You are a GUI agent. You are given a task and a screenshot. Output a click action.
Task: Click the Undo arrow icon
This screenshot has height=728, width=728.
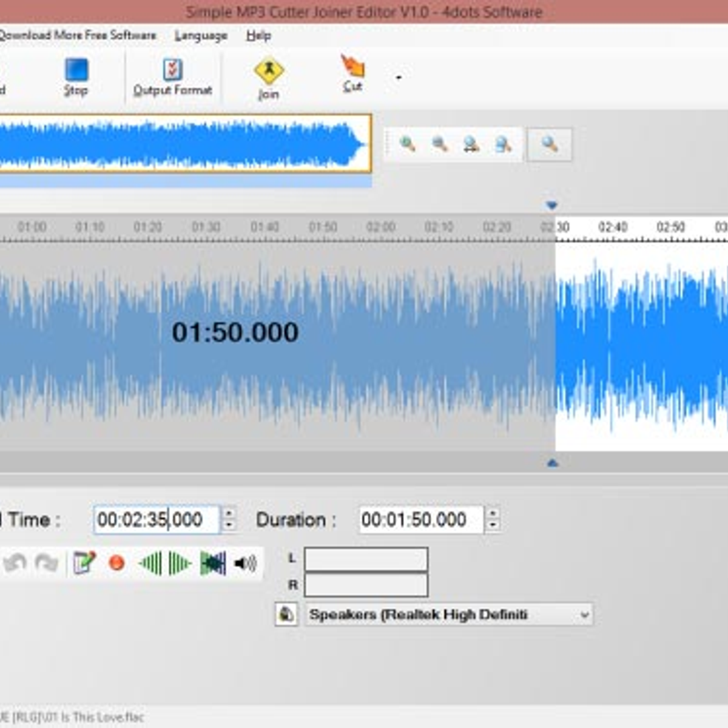click(x=15, y=564)
